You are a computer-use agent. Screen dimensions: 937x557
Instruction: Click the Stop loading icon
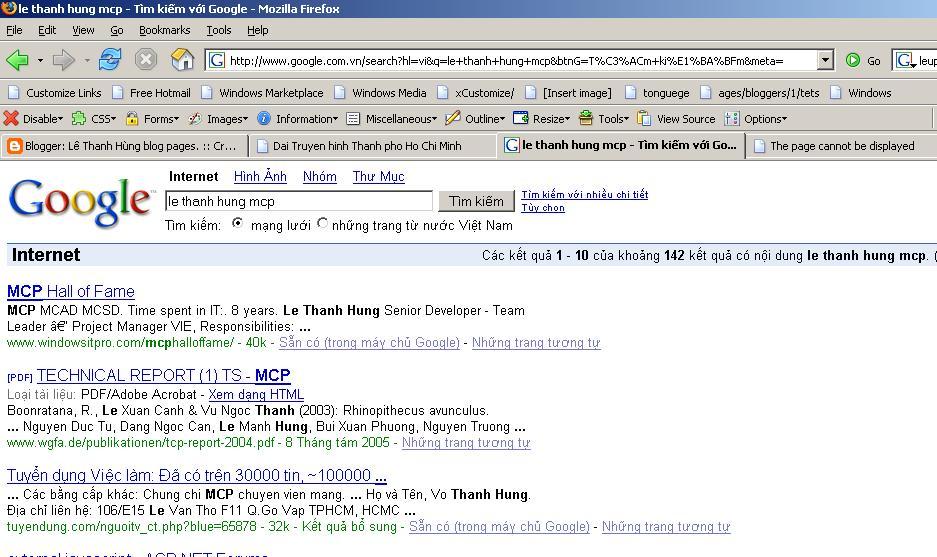click(146, 60)
